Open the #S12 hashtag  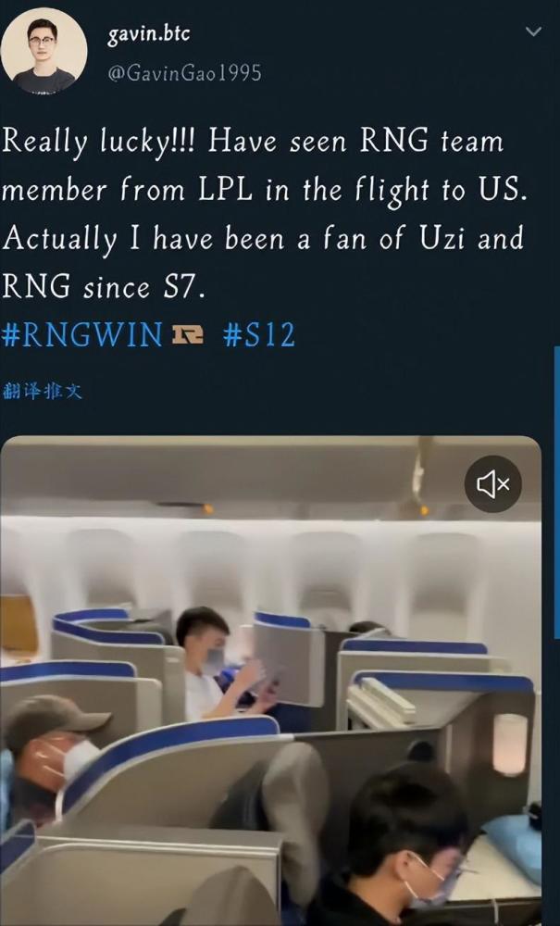(x=259, y=335)
